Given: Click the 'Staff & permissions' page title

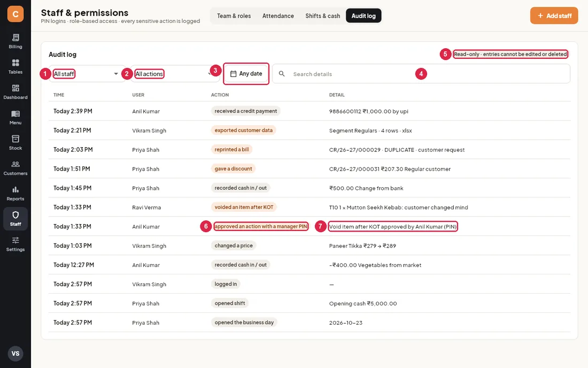Looking at the screenshot, I should [84, 12].
